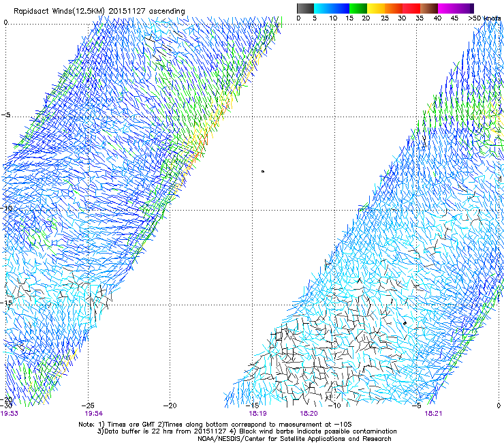Click the magenta 40-45 knots legend segment

[447, 8]
